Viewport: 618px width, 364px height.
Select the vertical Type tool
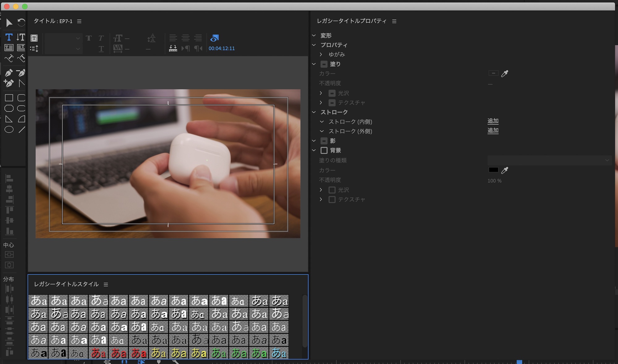tap(21, 37)
